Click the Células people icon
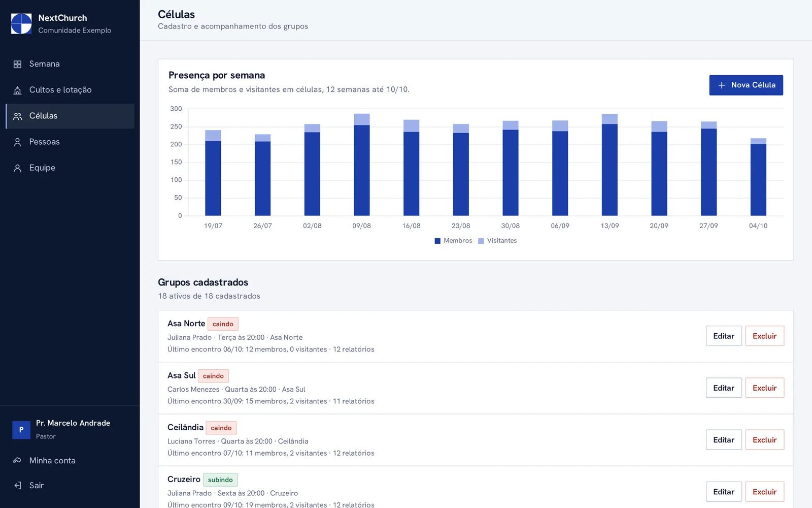 pyautogui.click(x=17, y=116)
